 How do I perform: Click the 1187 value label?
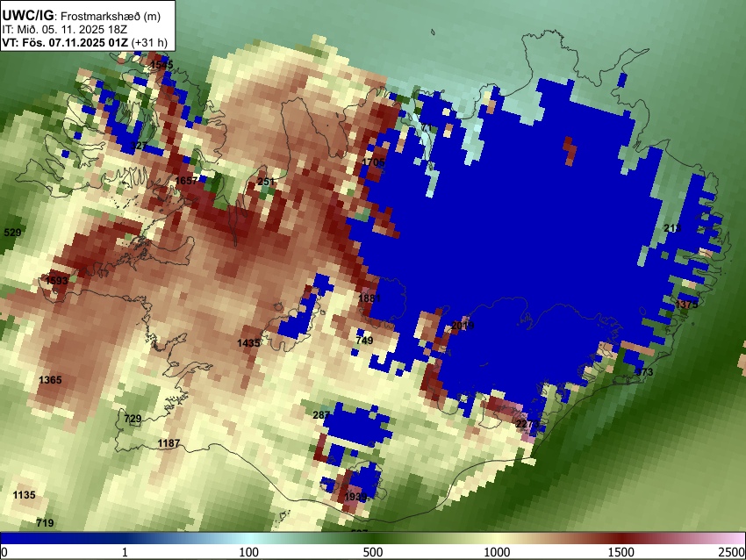[169, 443]
